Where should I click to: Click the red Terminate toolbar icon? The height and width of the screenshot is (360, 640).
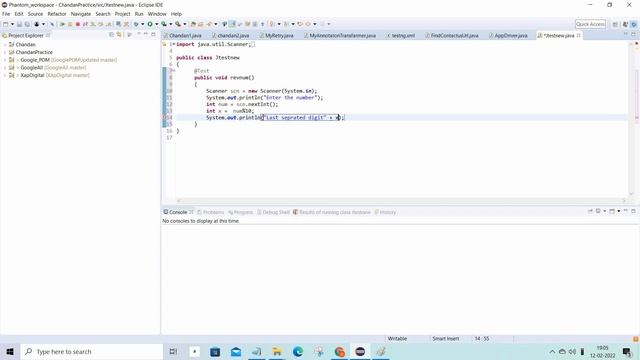coord(78,24)
